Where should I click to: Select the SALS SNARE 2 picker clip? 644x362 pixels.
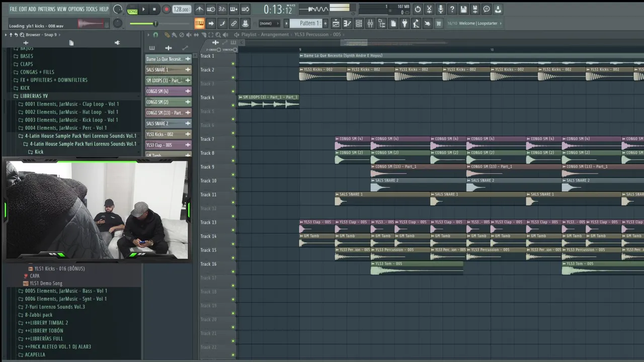[168, 124]
